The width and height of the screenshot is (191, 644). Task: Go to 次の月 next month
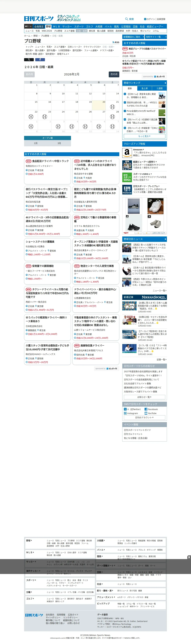pos(114,74)
